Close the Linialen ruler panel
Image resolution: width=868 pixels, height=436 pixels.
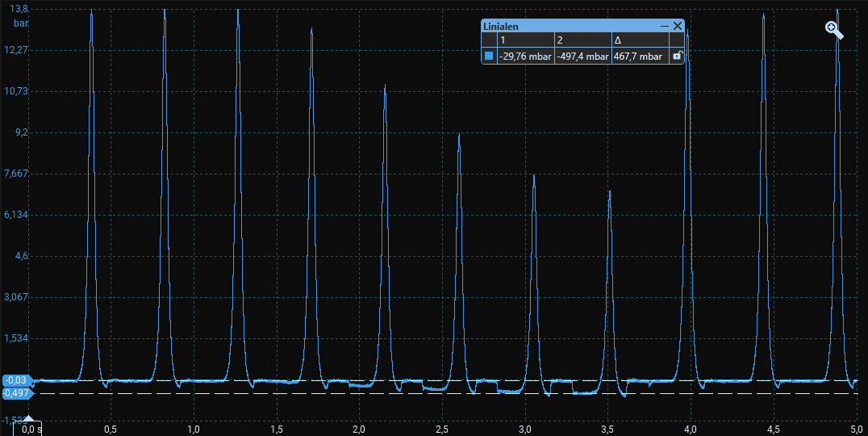tap(678, 26)
